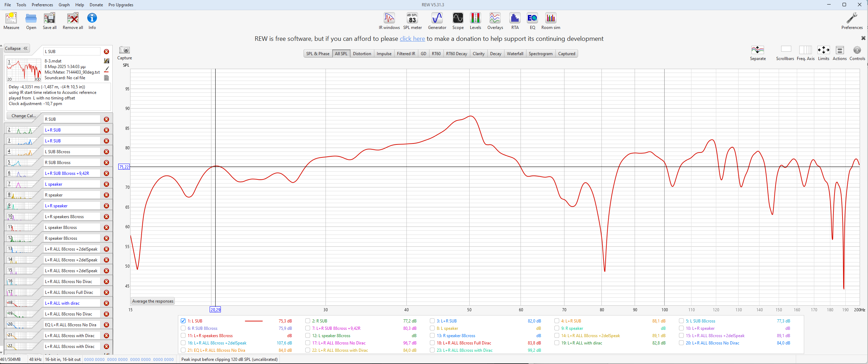Switch to the Waterfall tab
Screen dimensions: 868x364
point(515,54)
